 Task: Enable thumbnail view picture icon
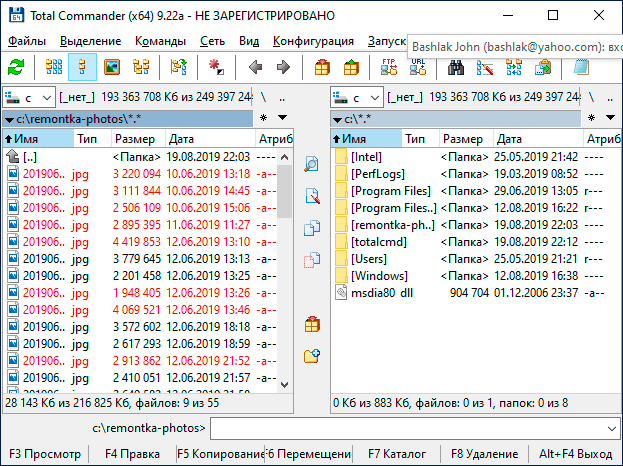click(x=112, y=67)
